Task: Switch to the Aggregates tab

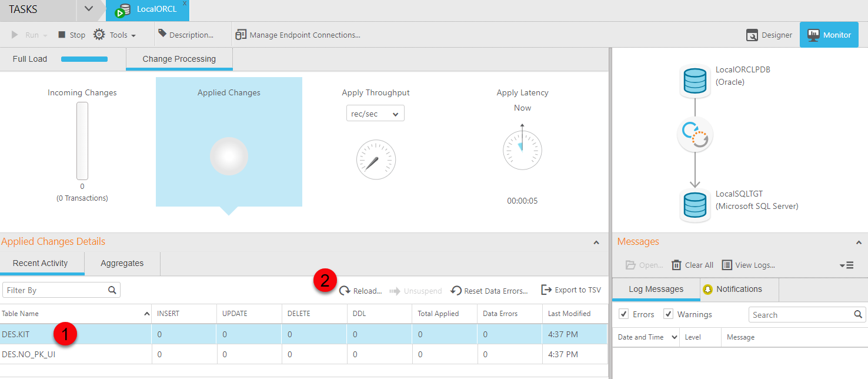Action: 122,263
